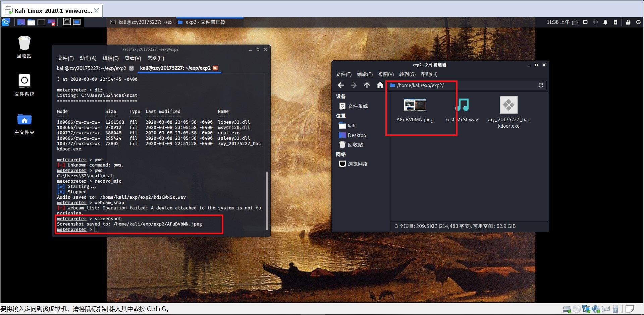The image size is (644, 315).
Task: Select the Kali-Linux-2020.1-vmware VM tab
Action: click(x=52, y=10)
